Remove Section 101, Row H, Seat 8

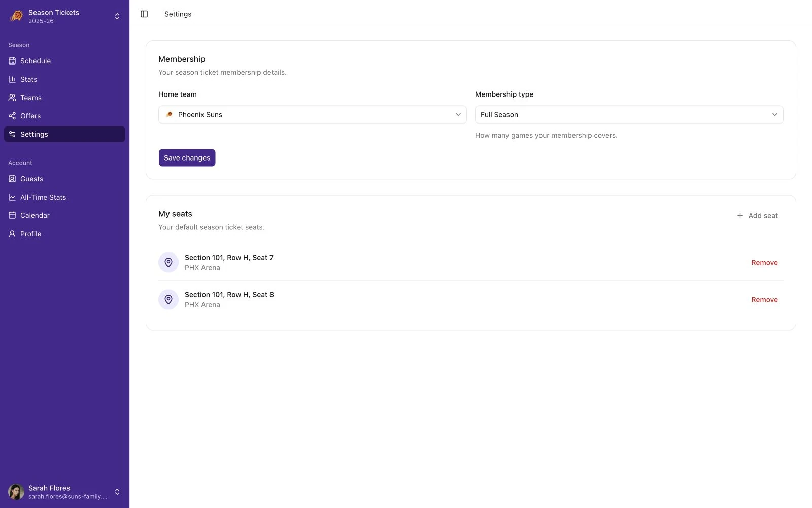(x=764, y=300)
